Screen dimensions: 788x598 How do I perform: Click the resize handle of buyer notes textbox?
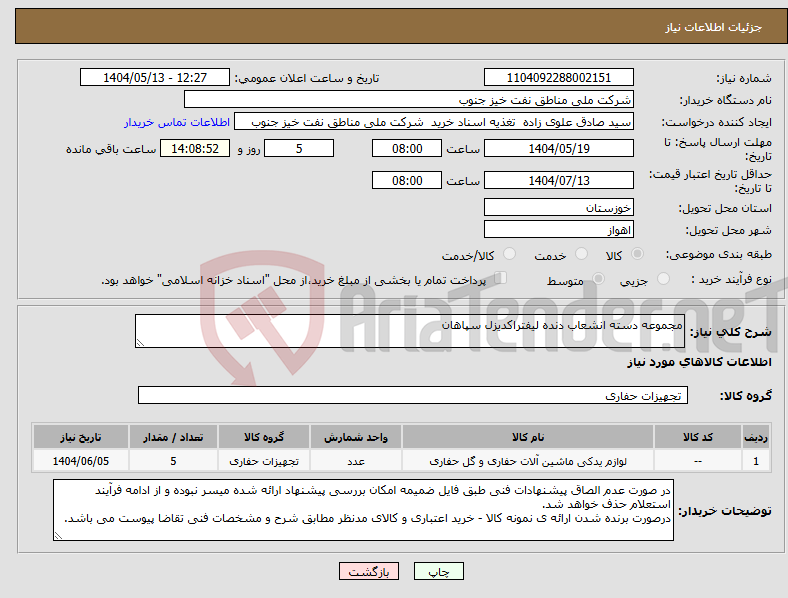58,536
